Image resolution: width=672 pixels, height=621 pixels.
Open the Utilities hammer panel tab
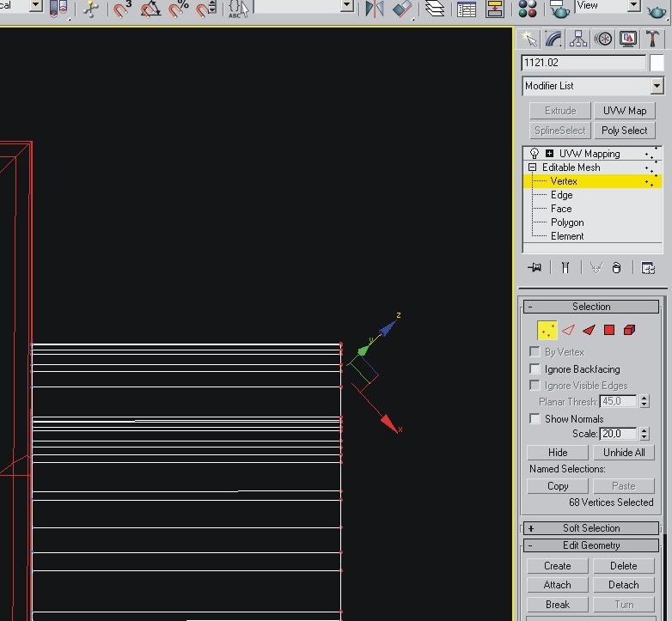coord(653,40)
